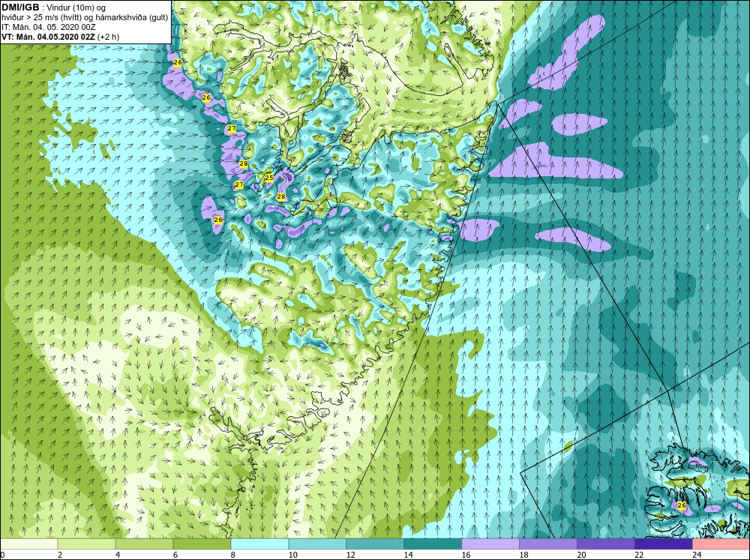Click the 'VT: Mán. 04.05.2020 02Z' valid time
750x560 pixels.
pyautogui.click(x=48, y=37)
